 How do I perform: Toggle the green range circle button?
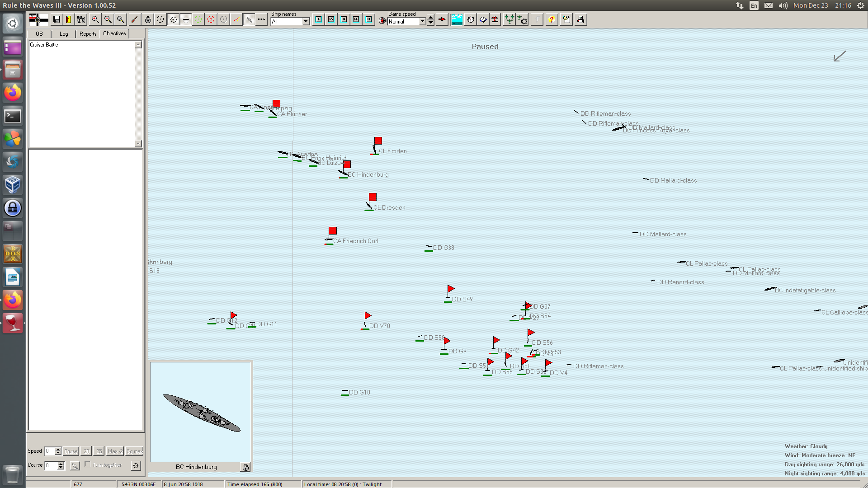point(198,19)
